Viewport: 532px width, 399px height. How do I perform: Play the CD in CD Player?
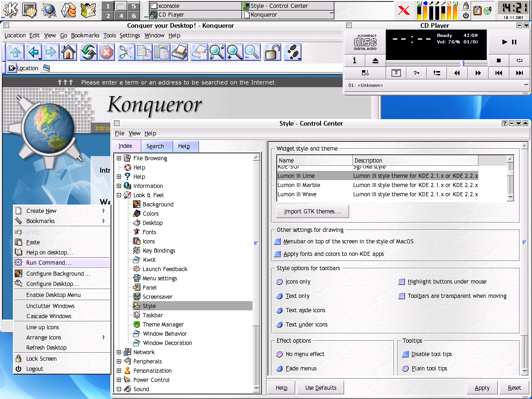pyautogui.click(x=504, y=42)
